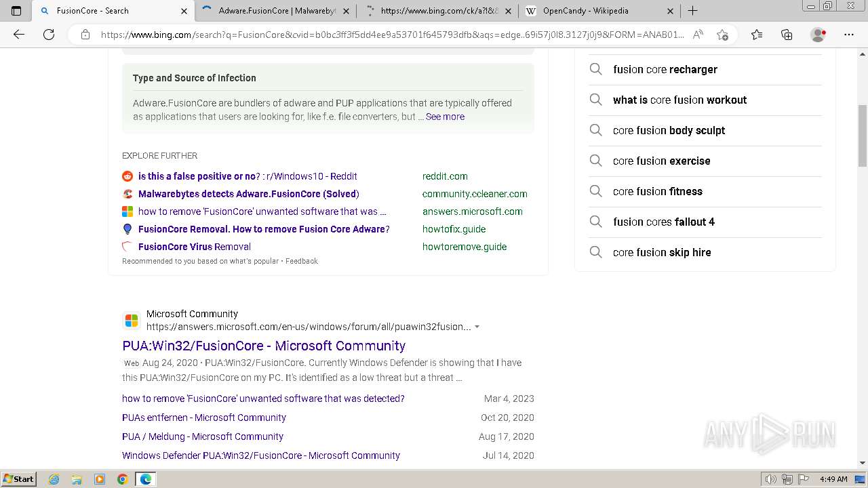This screenshot has height=488, width=868.
Task: Open a new tab with plus button
Action: tap(692, 11)
